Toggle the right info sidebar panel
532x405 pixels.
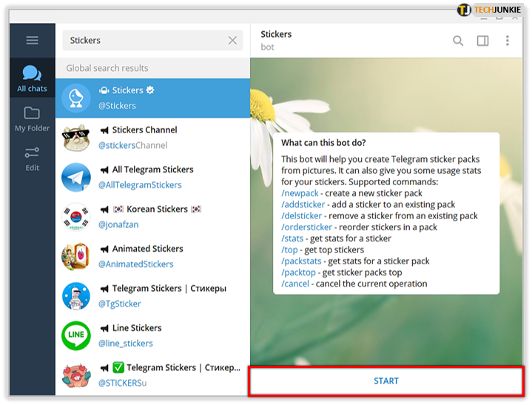[482, 41]
